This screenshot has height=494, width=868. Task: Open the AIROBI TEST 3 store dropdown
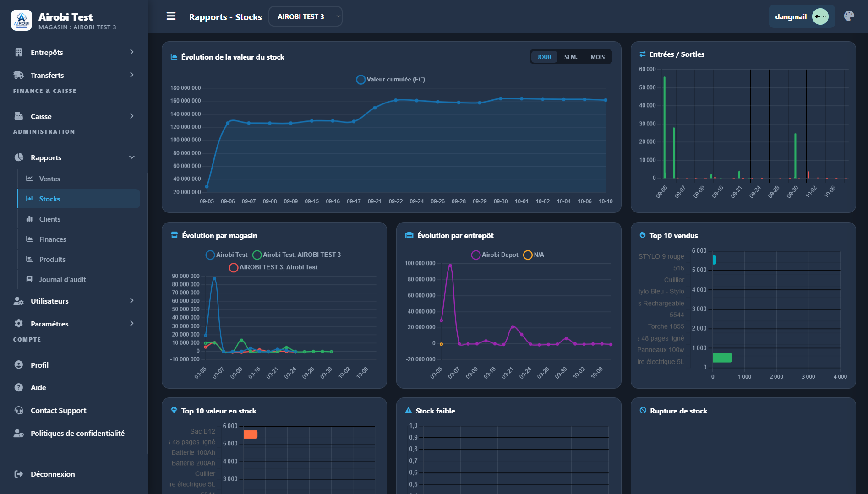pyautogui.click(x=305, y=16)
